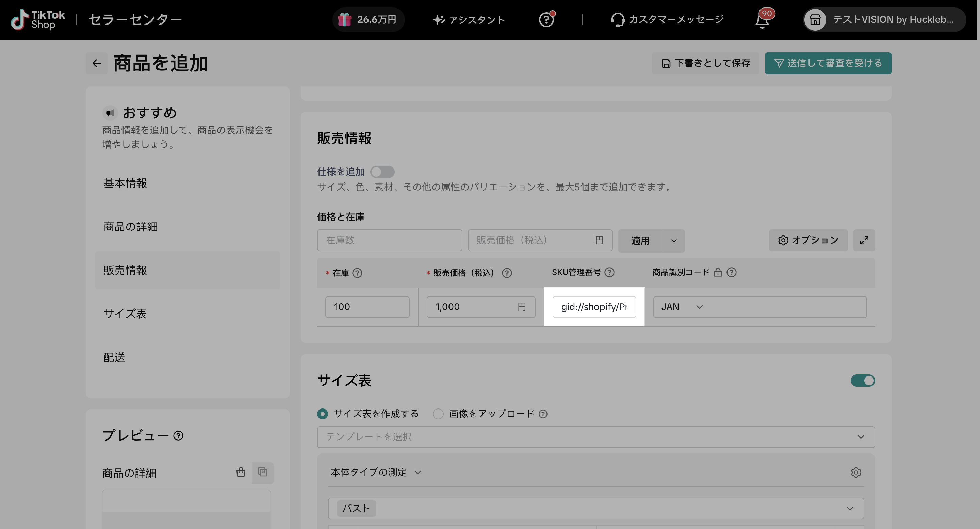
Task: Show help tooltip for 商品識別コード
Action: [x=732, y=272]
